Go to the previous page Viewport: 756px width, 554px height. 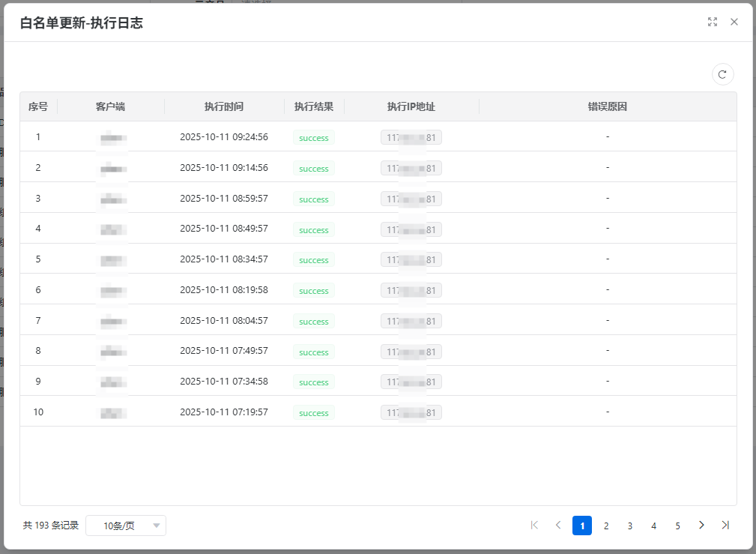[558, 526]
